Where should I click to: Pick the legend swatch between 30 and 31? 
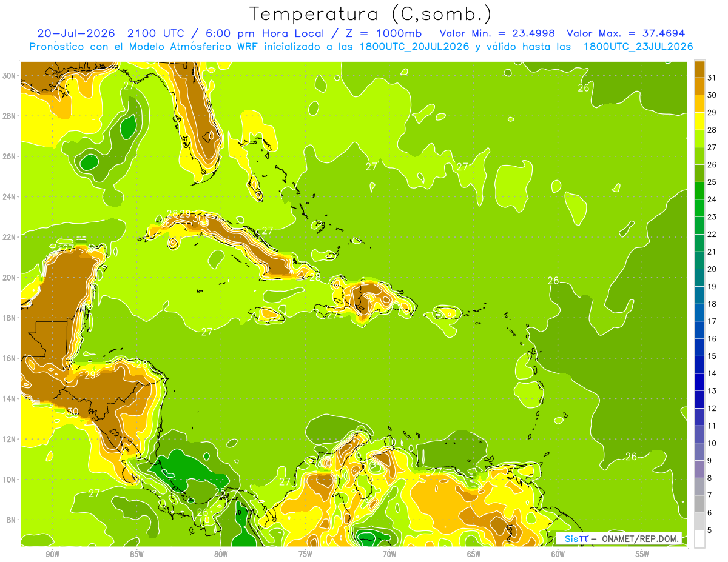tap(699, 85)
